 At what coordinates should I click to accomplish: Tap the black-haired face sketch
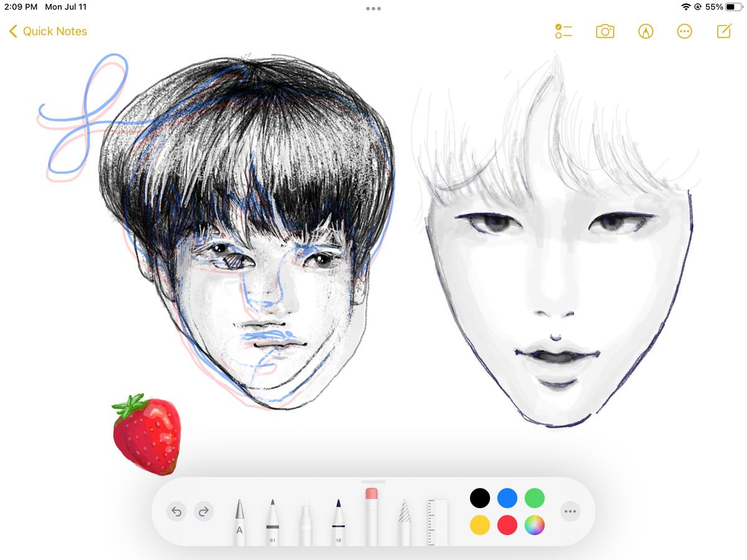pyautogui.click(x=246, y=233)
